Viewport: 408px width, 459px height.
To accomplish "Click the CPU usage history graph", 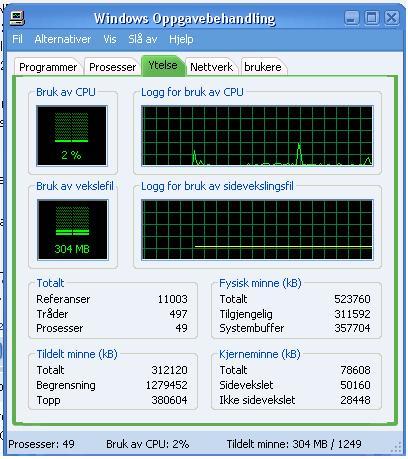I will 257,136.
